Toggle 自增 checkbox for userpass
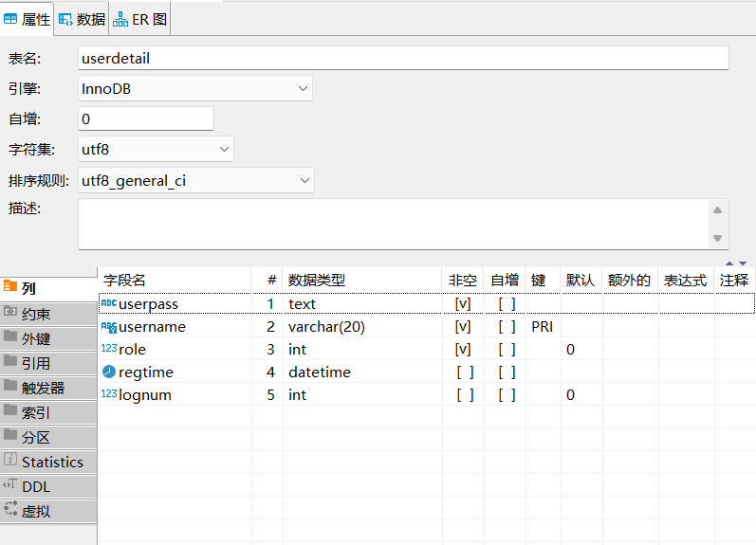This screenshot has height=545, width=756. pos(507,304)
